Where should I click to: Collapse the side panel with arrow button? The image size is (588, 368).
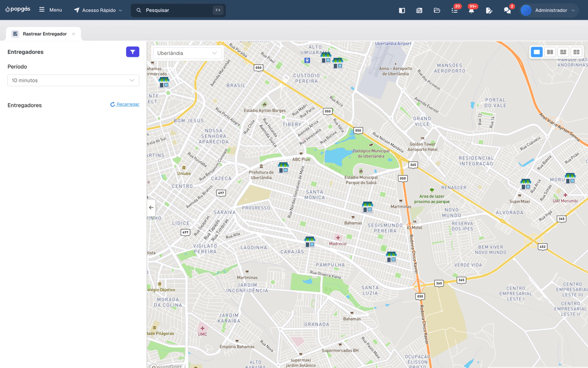pyautogui.click(x=151, y=208)
